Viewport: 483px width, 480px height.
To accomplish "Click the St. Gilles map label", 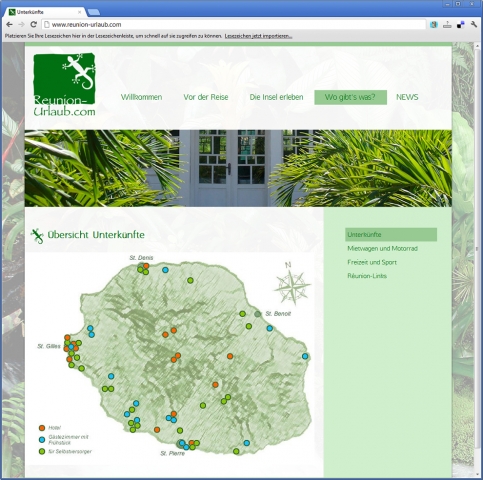I will tap(49, 346).
